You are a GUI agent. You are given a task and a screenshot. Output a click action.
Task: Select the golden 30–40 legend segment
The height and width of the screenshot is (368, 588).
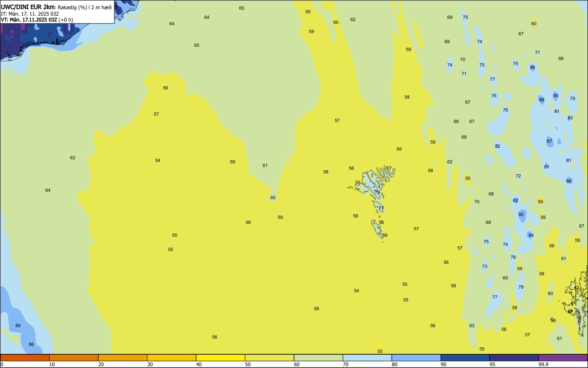171,357
